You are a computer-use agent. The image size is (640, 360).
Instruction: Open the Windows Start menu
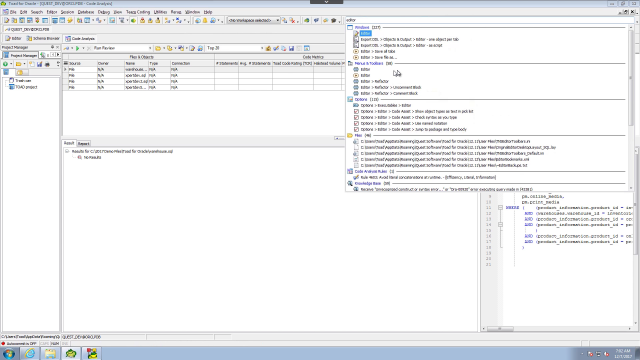(9, 353)
